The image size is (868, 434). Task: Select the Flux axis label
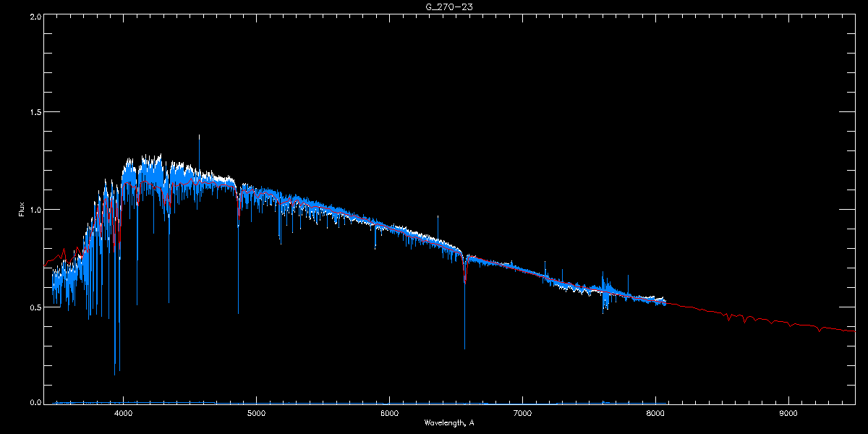(22, 209)
